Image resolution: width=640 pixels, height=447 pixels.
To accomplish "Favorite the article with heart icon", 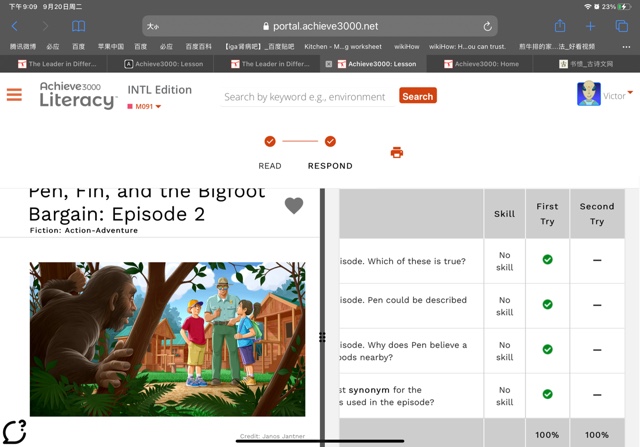I will click(x=294, y=205).
